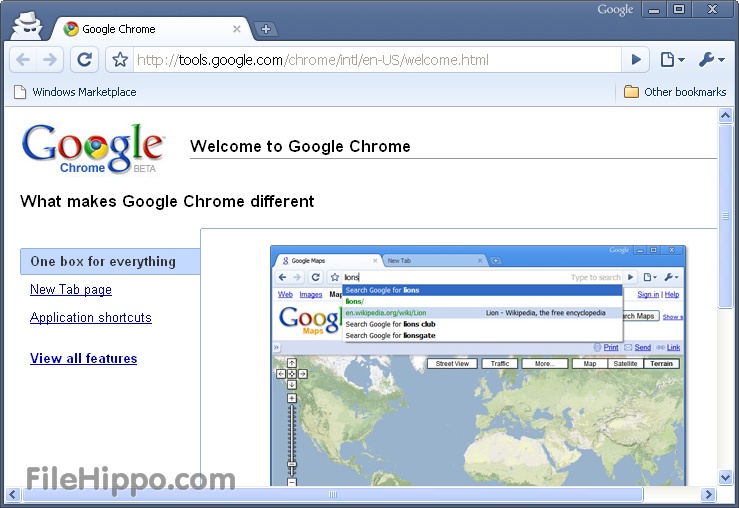Select the One box for everything tab

click(110, 262)
